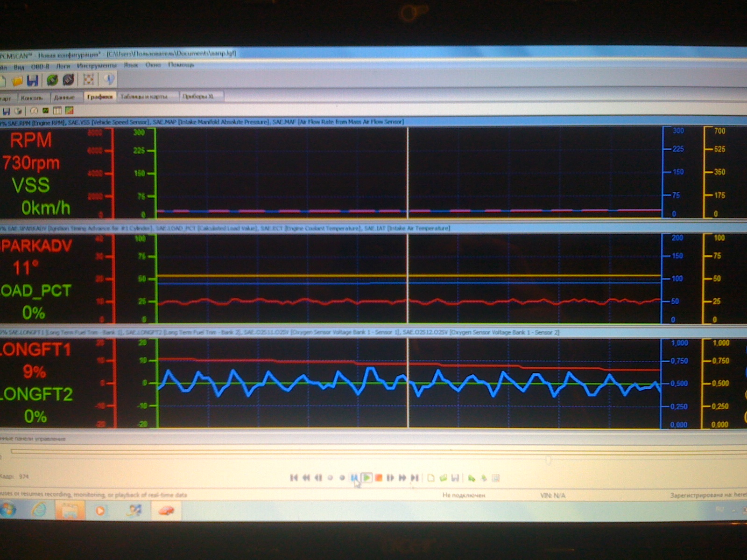
Task: Click the green Connect icon in toolbar
Action: click(52, 80)
